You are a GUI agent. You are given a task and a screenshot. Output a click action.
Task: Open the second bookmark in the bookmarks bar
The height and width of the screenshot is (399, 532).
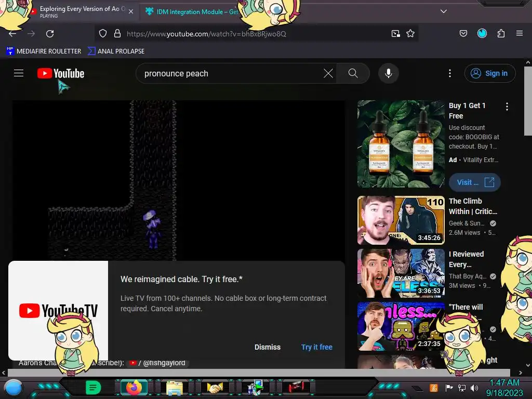[x=116, y=51]
